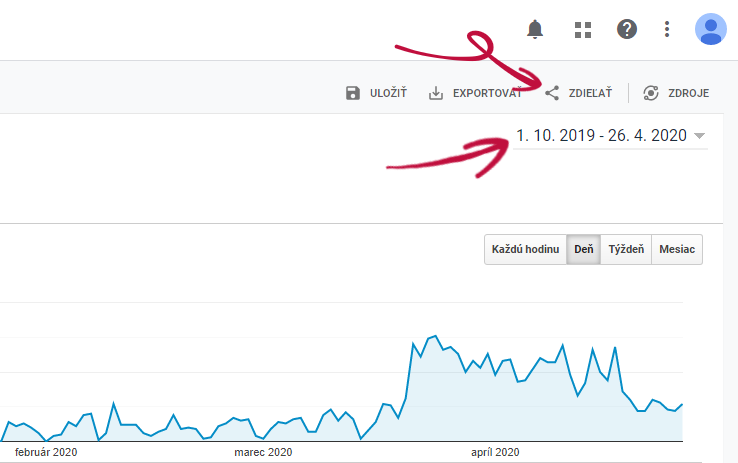
Task: Click the EXPORTOVAŤ label
Action: 487,93
